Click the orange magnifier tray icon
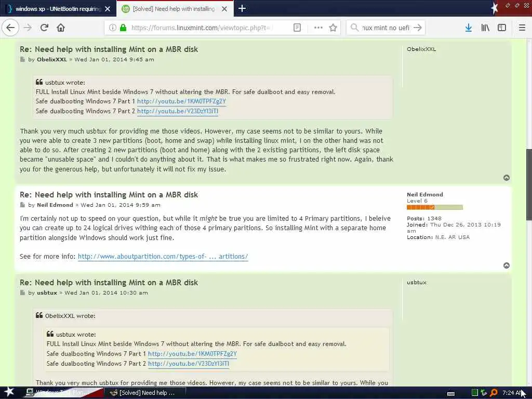 click(494, 393)
